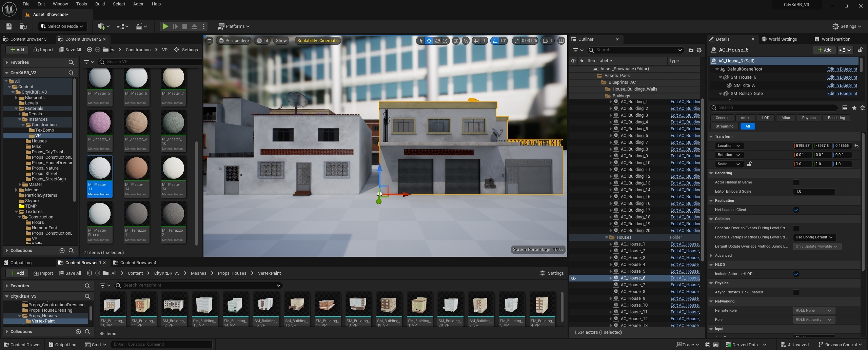
Task: Open the Outliner filter options
Action: coord(578,50)
